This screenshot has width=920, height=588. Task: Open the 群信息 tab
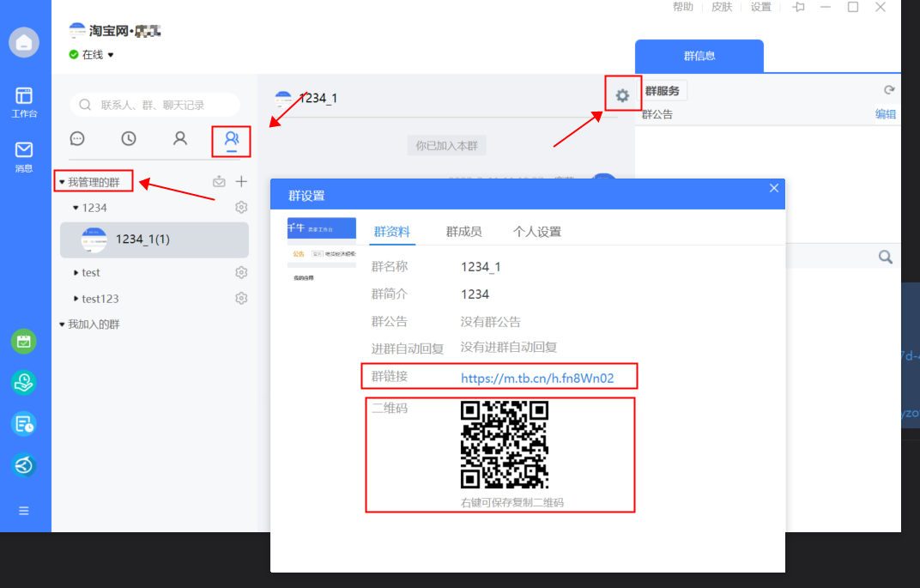(699, 57)
